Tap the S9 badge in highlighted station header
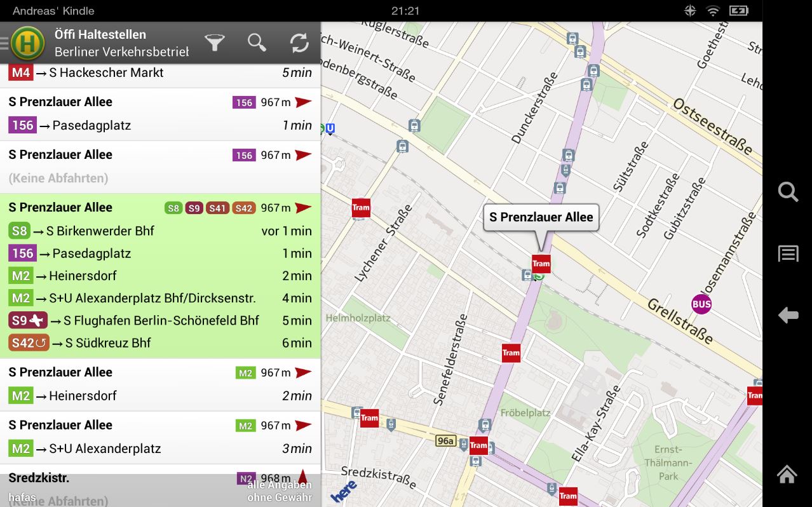The image size is (812, 507). (x=194, y=208)
